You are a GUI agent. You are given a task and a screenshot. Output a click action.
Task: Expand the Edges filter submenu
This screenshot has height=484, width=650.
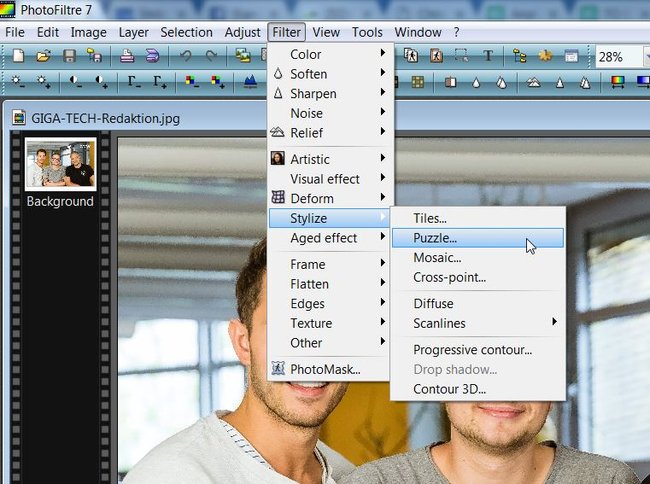330,304
